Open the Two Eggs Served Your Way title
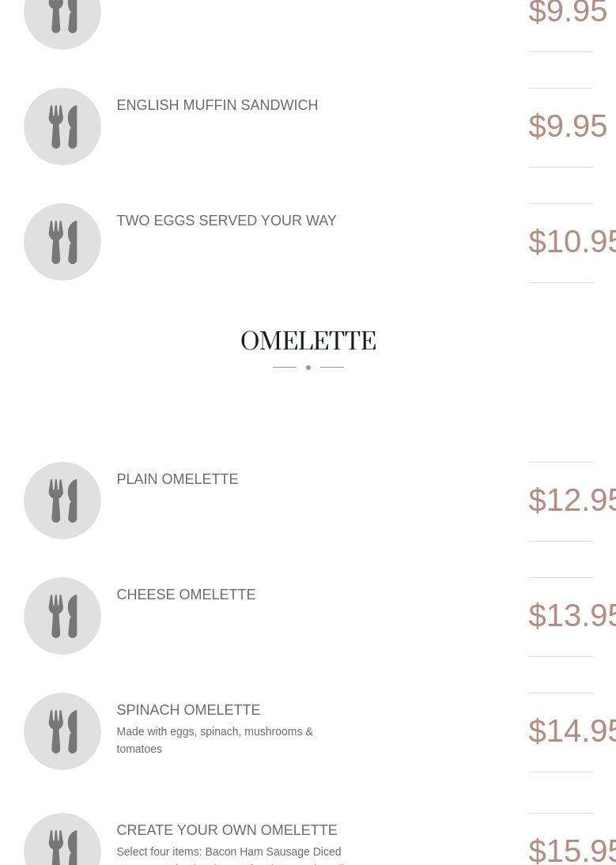Viewport: 616px width, 865px height. click(x=226, y=221)
